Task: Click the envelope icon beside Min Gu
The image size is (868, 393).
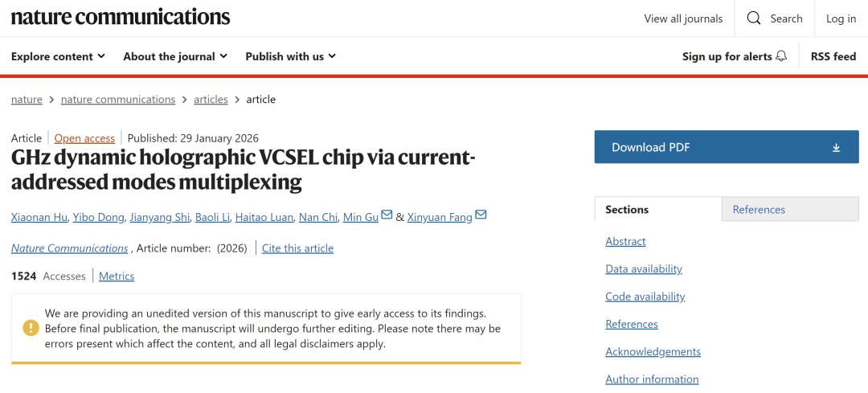Action: coord(387,215)
